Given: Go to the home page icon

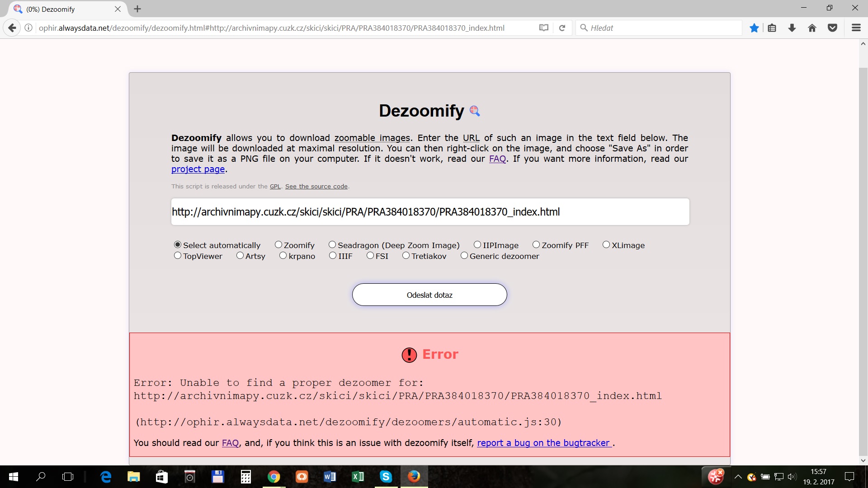Looking at the screenshot, I should pyautogui.click(x=812, y=28).
